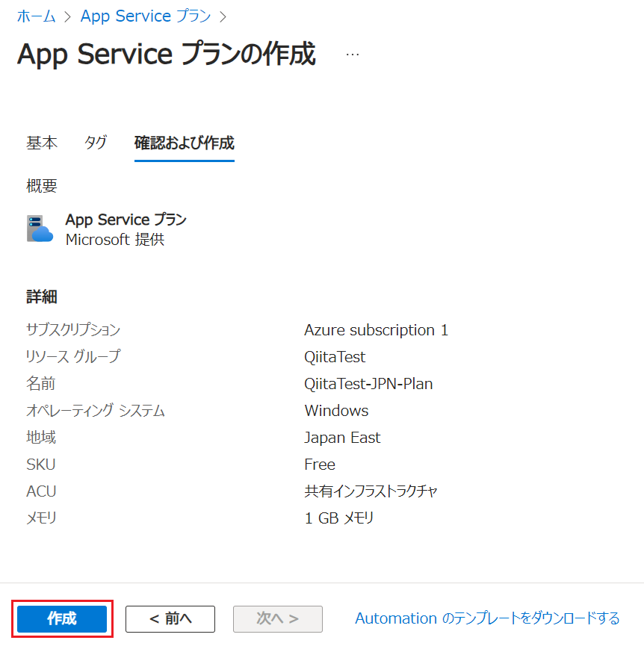Click the SKU label
Screen dimensions: 644x655
point(41,464)
